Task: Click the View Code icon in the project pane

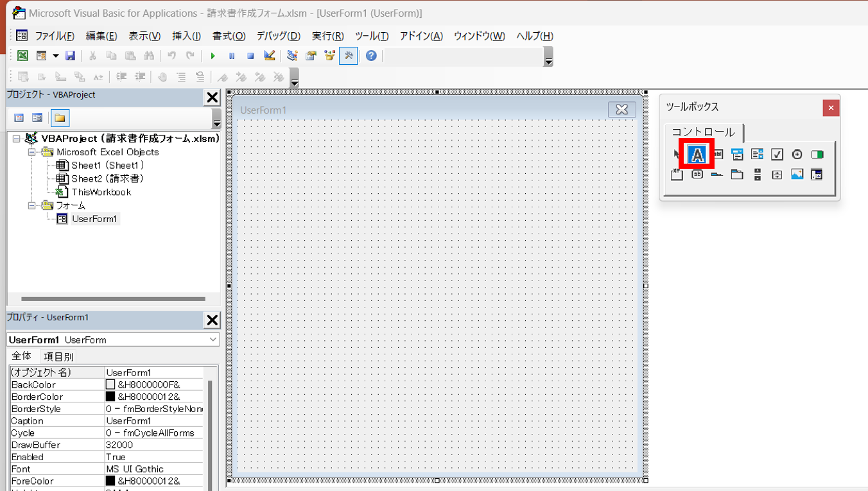Action: 19,117
